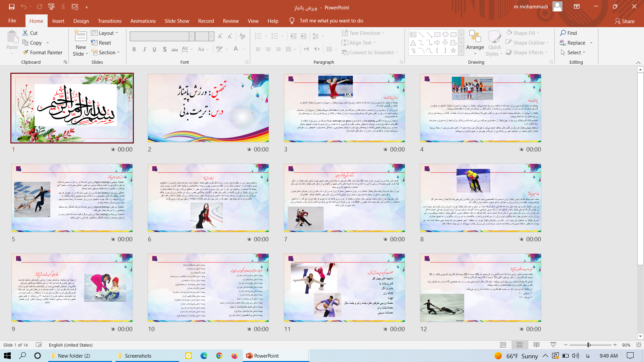Switch to Normal view in status bar
The width and height of the screenshot is (644, 362).
tap(503, 345)
